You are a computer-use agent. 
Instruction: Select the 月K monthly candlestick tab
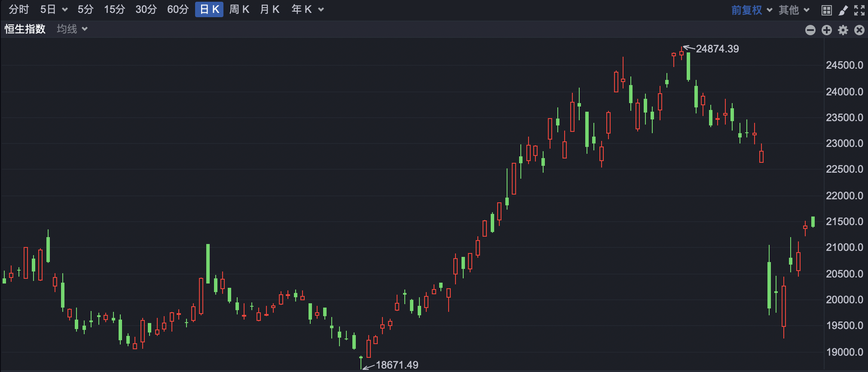[x=270, y=9]
